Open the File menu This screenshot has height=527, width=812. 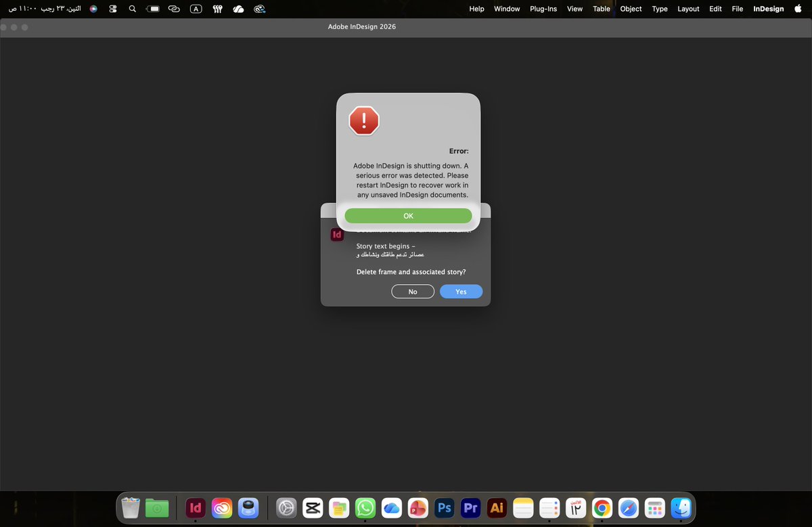pos(738,9)
